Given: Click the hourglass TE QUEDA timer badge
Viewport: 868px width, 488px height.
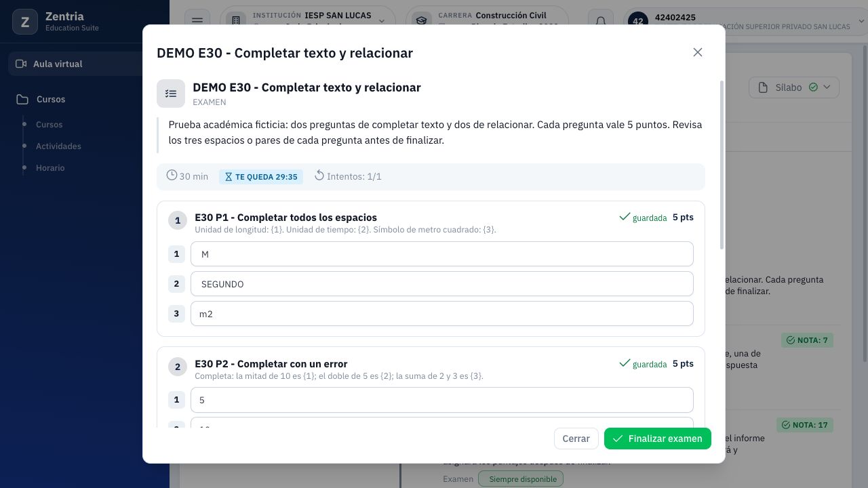Looking at the screenshot, I should pos(261,176).
